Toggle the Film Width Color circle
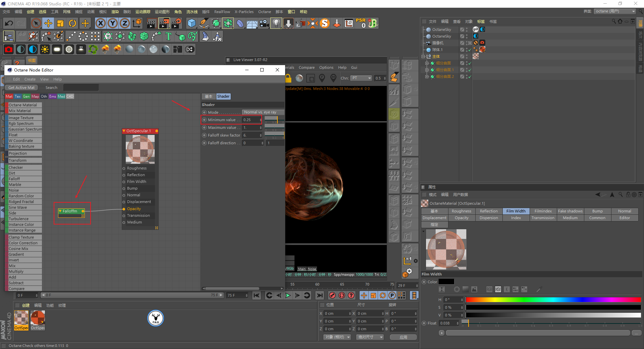Screen dimensions: 644x349 tap(424, 282)
